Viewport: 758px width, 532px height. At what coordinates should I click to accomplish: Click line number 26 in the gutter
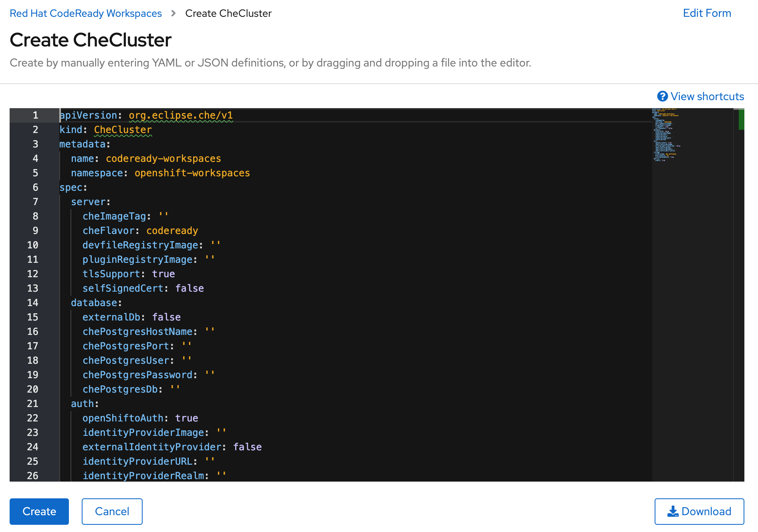pos(32,476)
